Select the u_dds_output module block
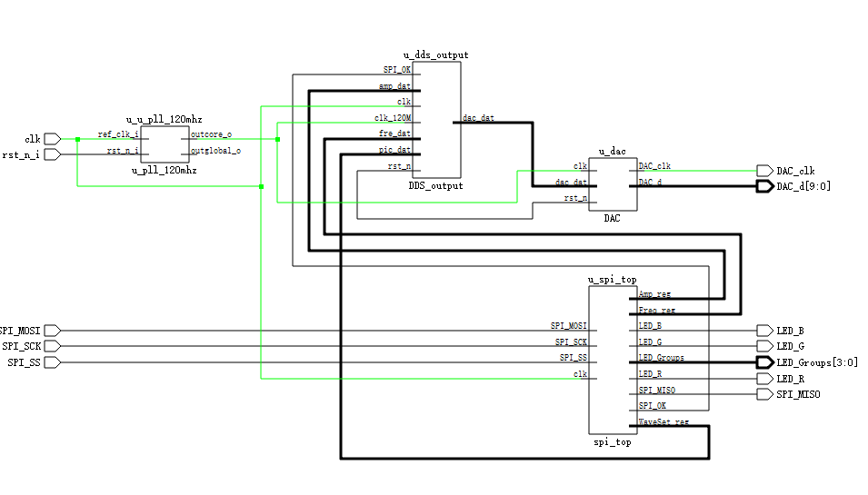Viewport: 868px width, 495px height. (436, 120)
